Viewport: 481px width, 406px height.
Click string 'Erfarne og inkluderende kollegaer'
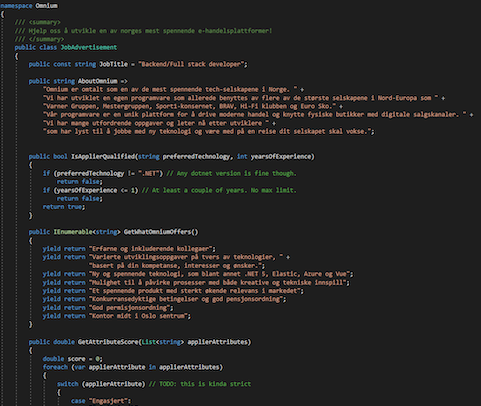click(151, 249)
